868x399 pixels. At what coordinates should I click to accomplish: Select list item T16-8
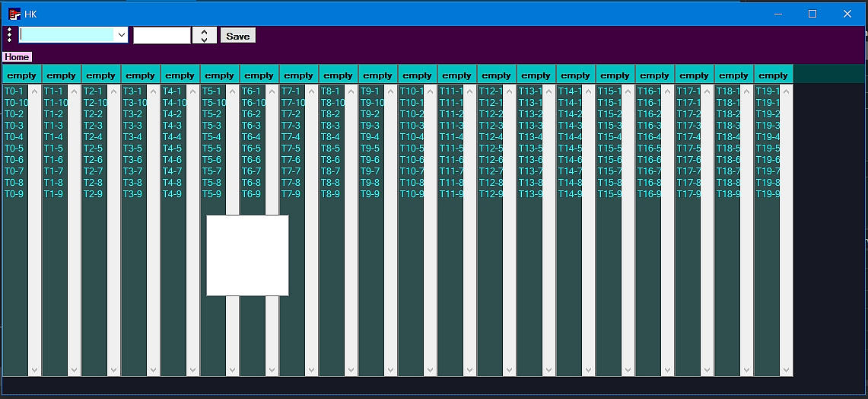650,182
